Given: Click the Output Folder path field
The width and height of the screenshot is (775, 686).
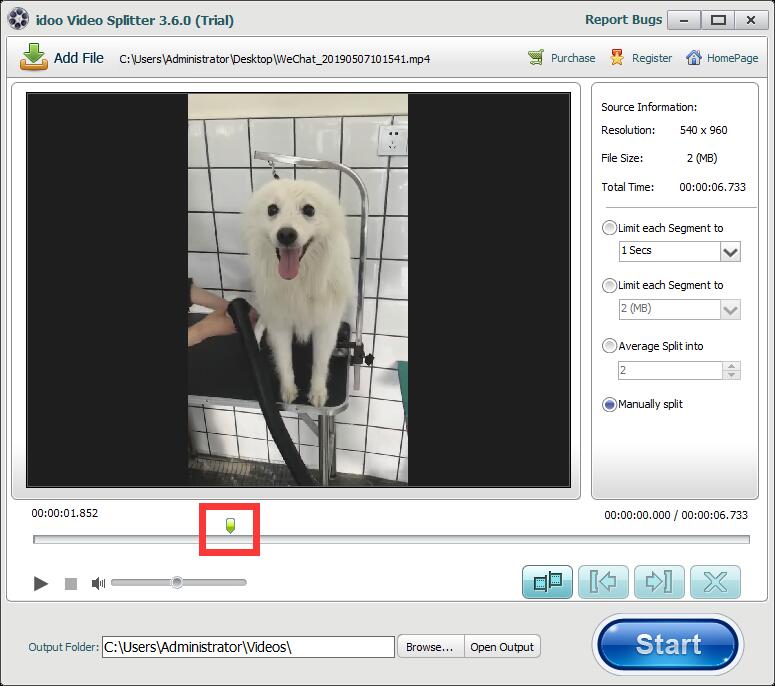Looking at the screenshot, I should coord(248,647).
